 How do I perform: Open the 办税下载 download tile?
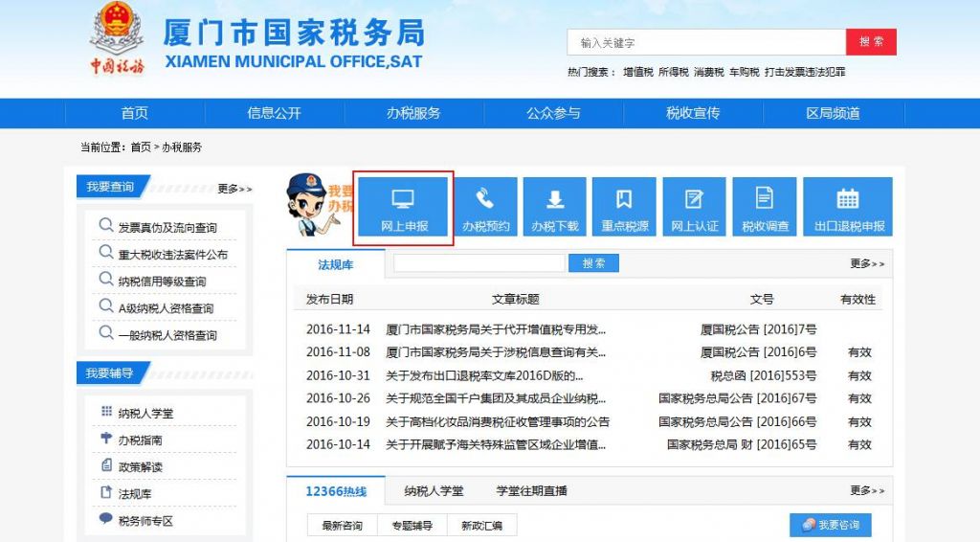click(555, 207)
